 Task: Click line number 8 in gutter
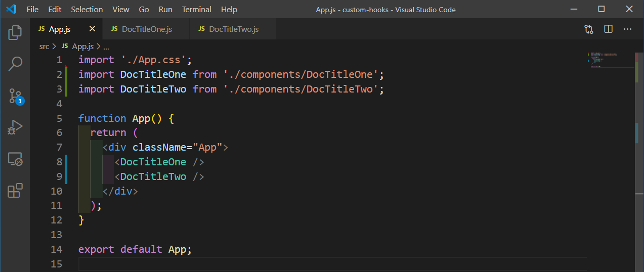click(x=59, y=162)
